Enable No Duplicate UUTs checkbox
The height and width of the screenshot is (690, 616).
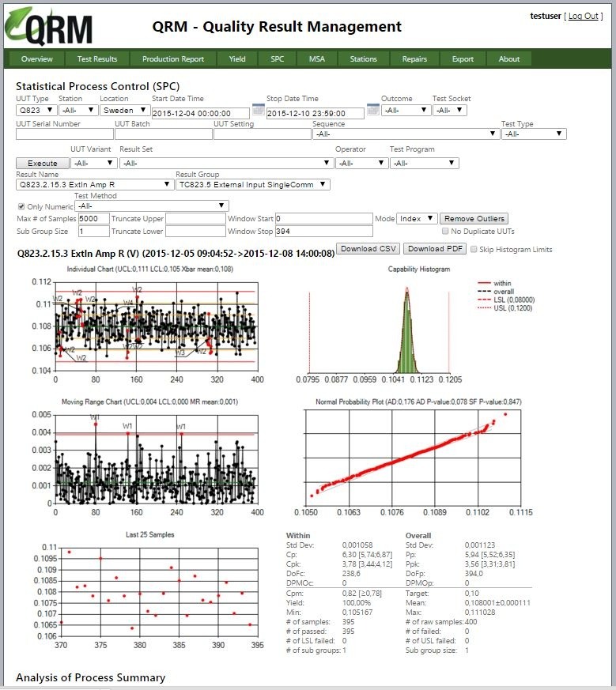click(x=445, y=231)
